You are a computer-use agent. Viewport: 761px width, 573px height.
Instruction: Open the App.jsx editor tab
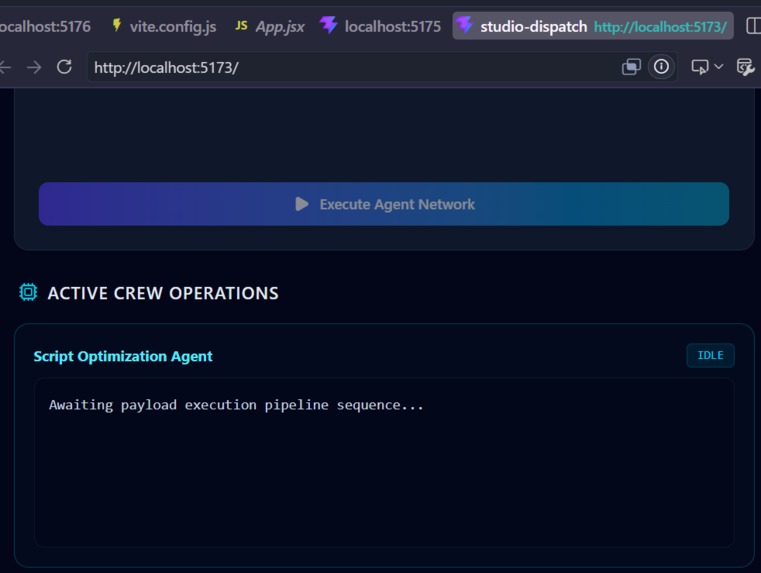270,26
